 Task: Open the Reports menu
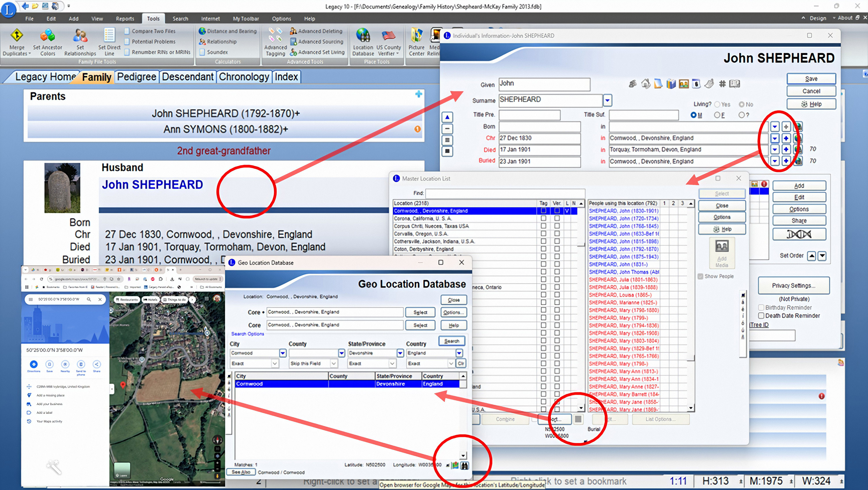(x=125, y=19)
